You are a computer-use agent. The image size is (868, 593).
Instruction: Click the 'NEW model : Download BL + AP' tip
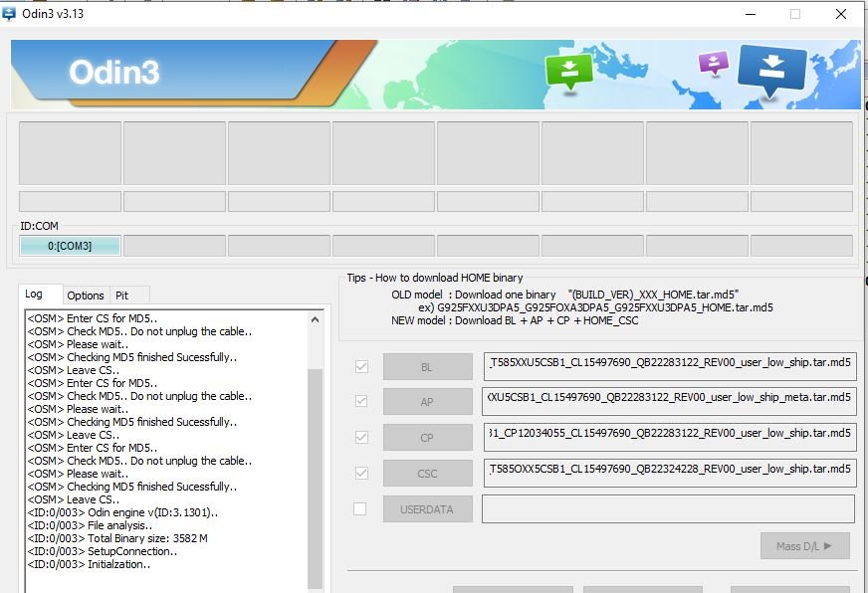coord(515,320)
